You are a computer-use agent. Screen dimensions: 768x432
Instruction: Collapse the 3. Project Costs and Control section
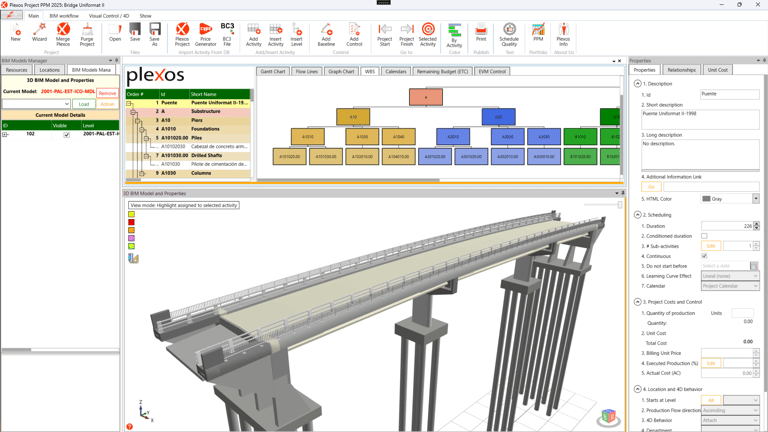coord(637,302)
